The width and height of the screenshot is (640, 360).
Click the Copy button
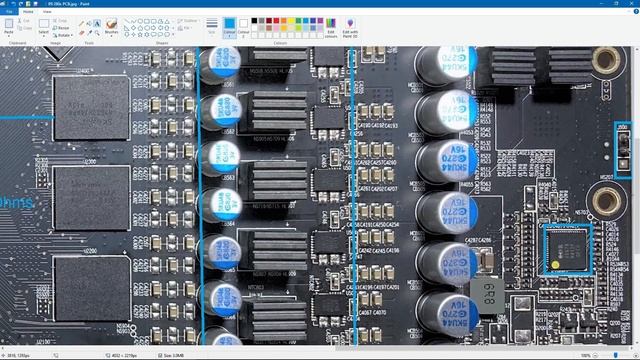(x=25, y=28)
